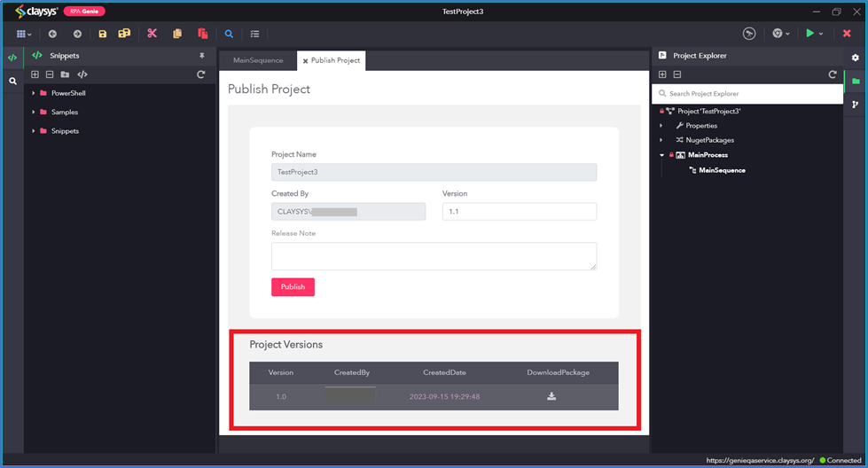
Task: Click the Save All icon
Action: pos(124,34)
